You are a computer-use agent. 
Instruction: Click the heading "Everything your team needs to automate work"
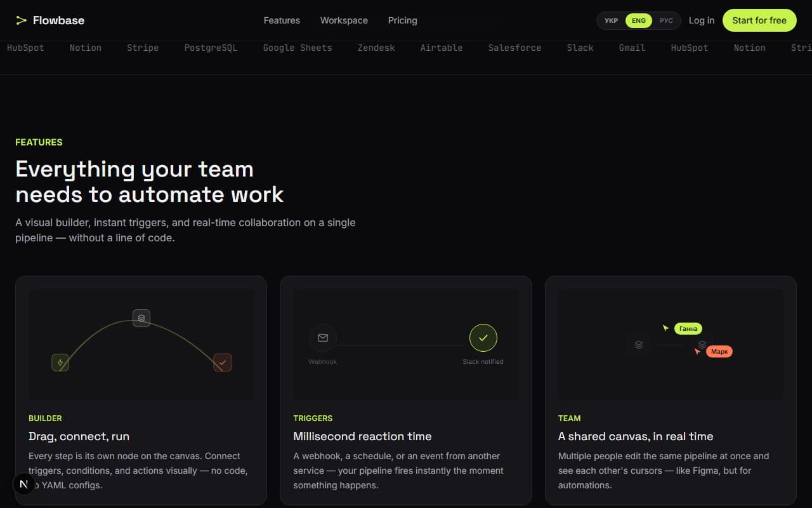pyautogui.click(x=150, y=182)
